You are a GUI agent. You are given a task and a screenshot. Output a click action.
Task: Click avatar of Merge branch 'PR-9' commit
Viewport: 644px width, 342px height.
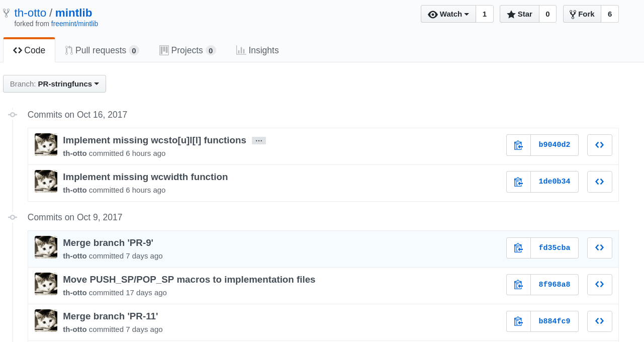[x=46, y=247]
